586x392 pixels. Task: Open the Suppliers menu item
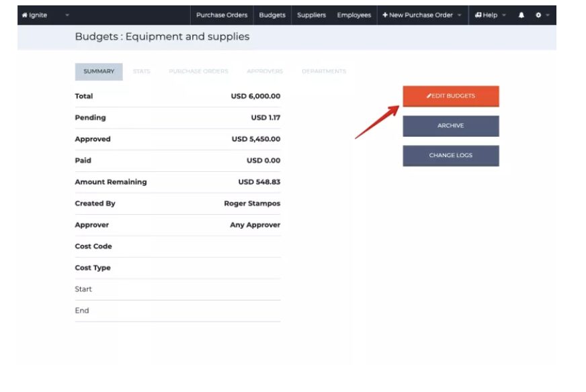pos(311,15)
